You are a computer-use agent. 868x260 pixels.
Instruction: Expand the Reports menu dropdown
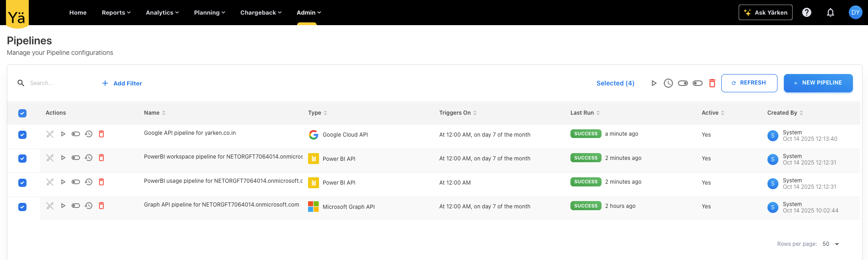coord(116,12)
